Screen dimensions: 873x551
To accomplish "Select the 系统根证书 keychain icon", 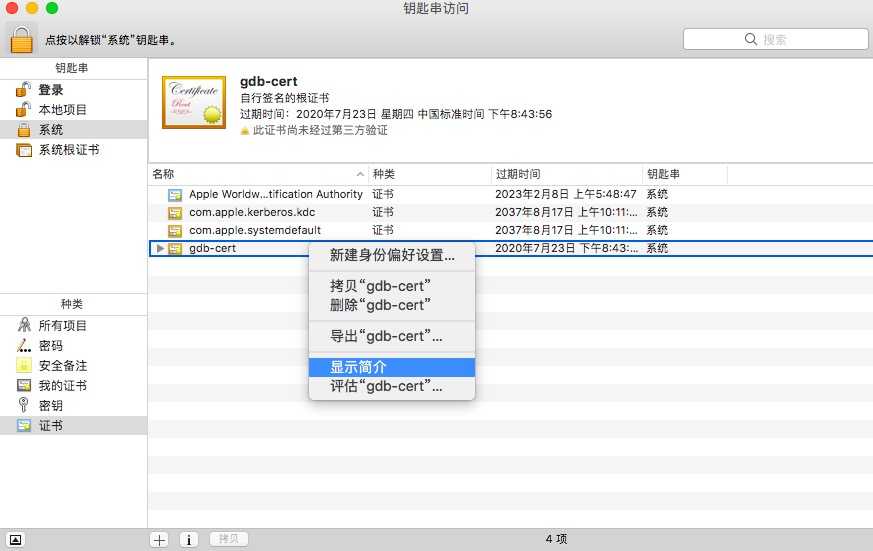I will 24,150.
